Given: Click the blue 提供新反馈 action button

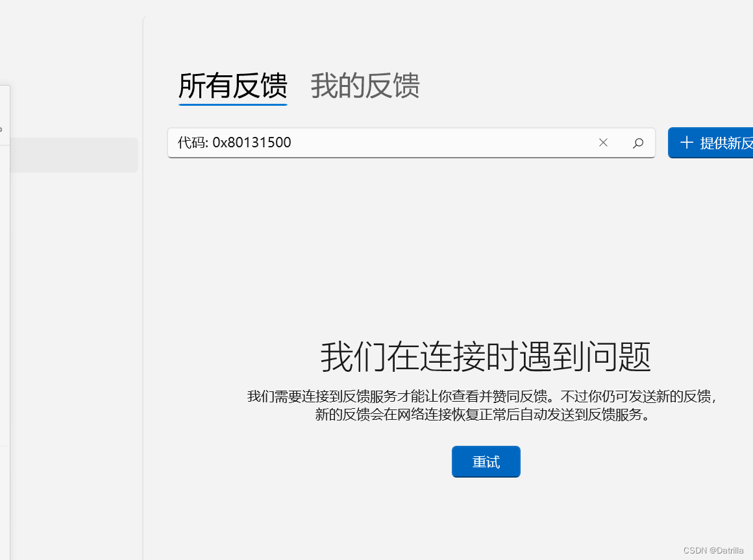Looking at the screenshot, I should coord(721,143).
